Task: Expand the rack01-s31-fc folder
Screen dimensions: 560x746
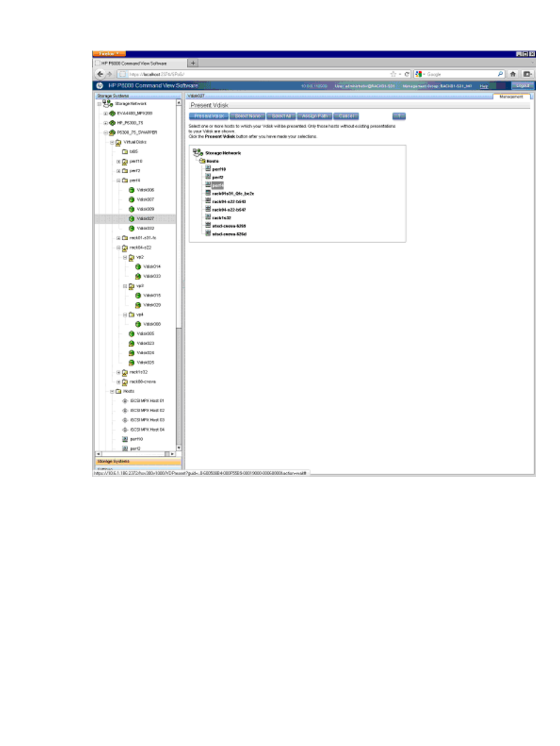Action: (x=119, y=238)
